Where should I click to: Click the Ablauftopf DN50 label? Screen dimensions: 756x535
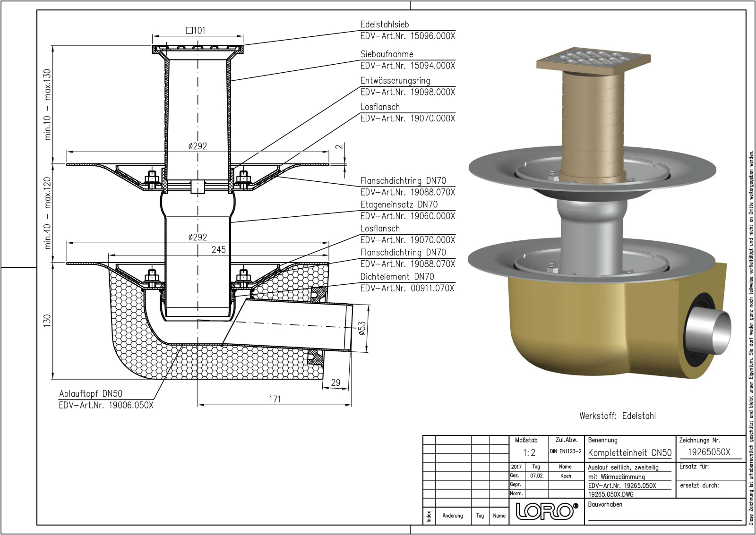[91, 394]
